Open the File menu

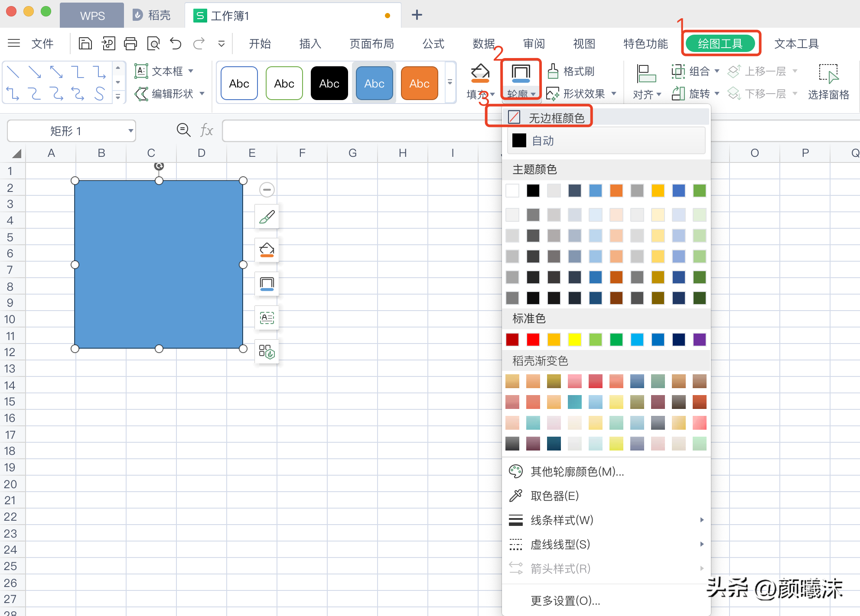(42, 43)
